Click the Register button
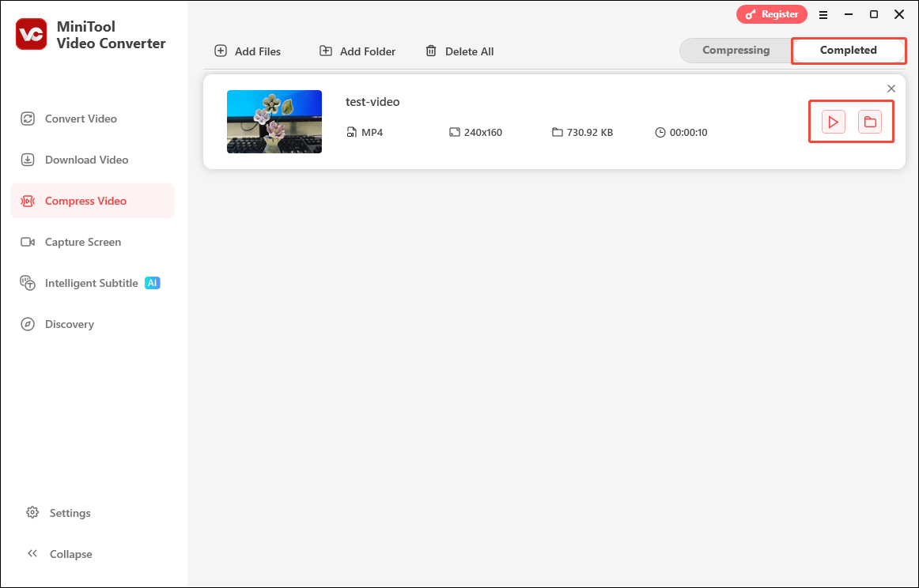The width and height of the screenshot is (919, 588). point(772,14)
